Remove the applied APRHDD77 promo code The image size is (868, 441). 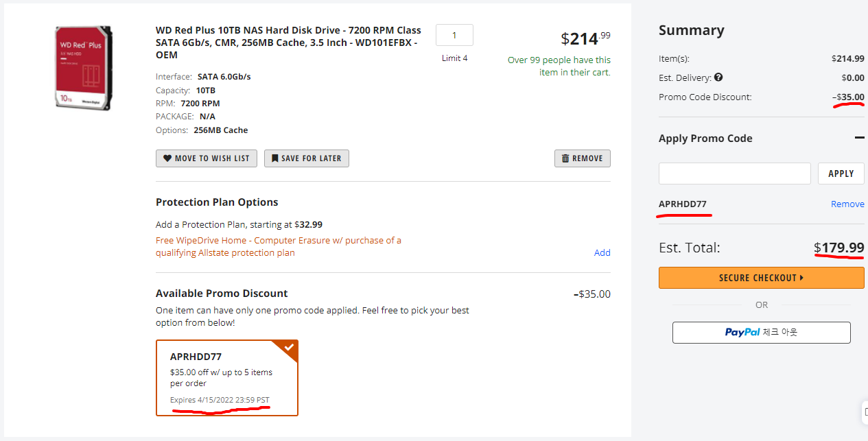(847, 204)
